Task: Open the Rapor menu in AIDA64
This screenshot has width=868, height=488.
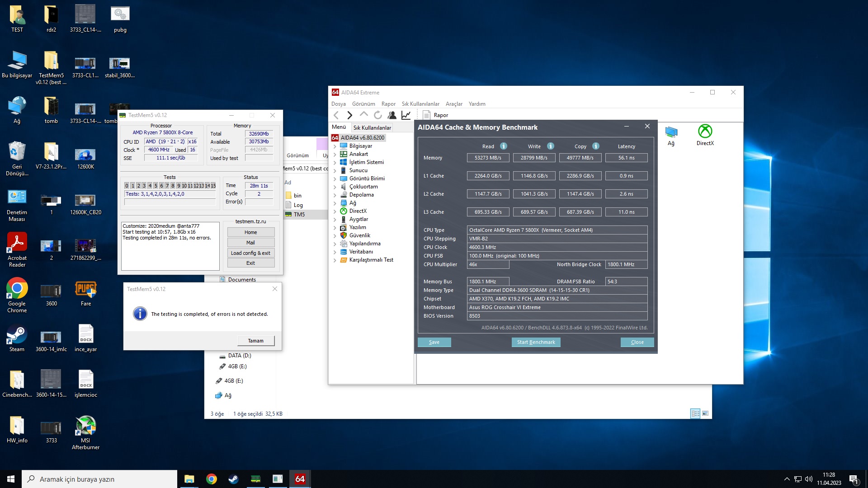Action: click(x=388, y=104)
